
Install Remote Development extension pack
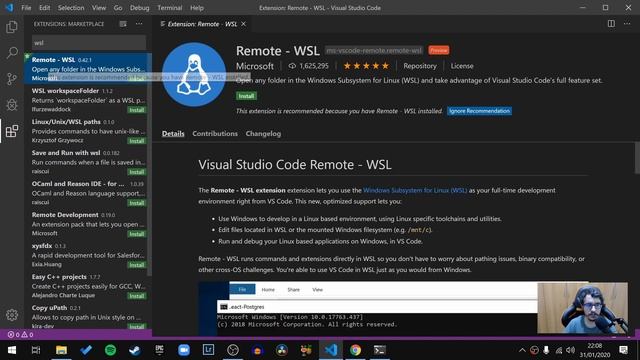click(x=137, y=234)
